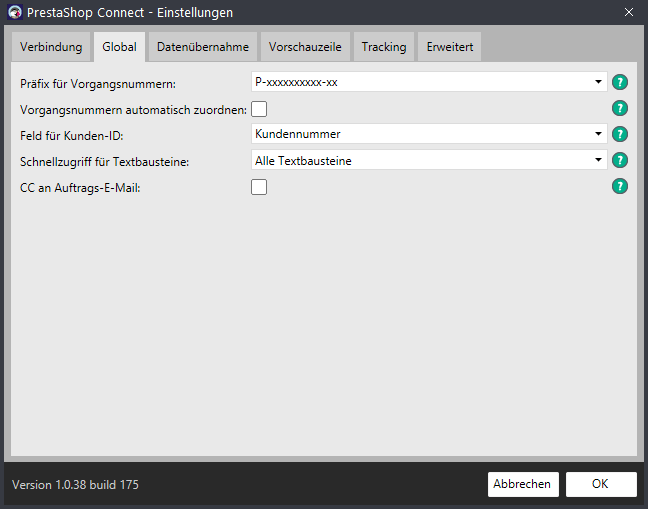648x509 pixels.
Task: Enable Vorgangsnummern automatisch zuordnen checkbox
Action: (x=259, y=109)
